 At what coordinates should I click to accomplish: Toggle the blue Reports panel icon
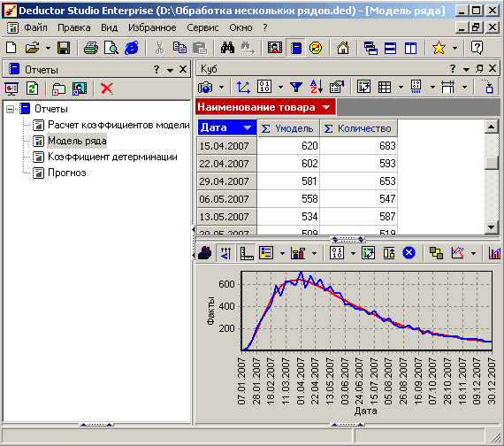coord(295,48)
